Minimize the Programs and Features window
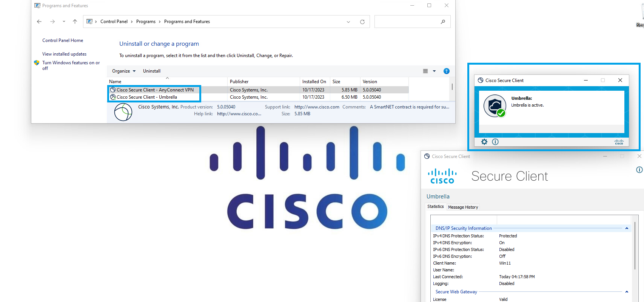Image resolution: width=644 pixels, height=302 pixels. click(412, 5)
